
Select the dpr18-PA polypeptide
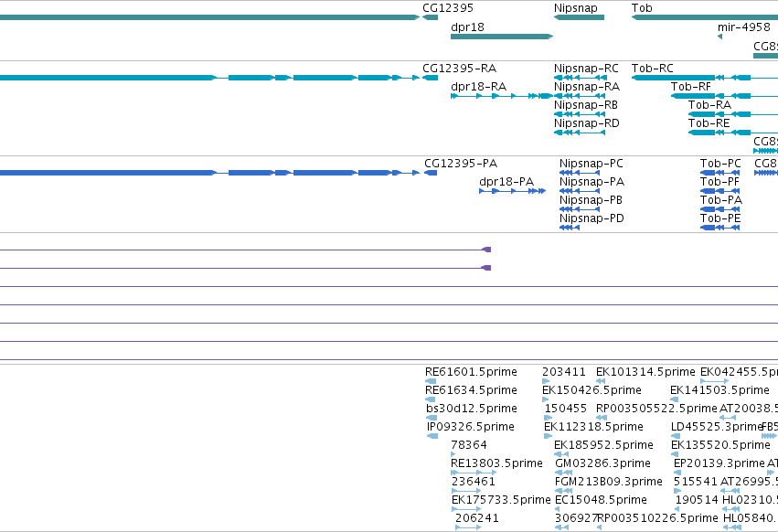[x=506, y=182]
